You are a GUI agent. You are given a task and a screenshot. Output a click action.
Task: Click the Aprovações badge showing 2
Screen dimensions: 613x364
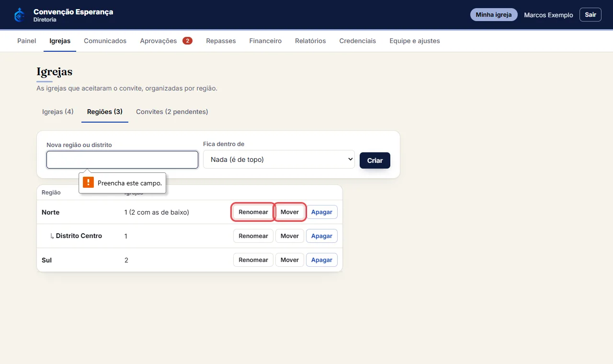(187, 41)
